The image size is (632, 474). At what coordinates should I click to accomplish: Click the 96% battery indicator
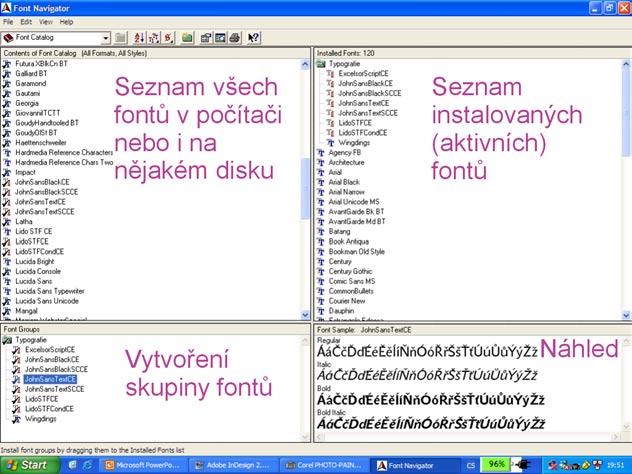point(496,464)
